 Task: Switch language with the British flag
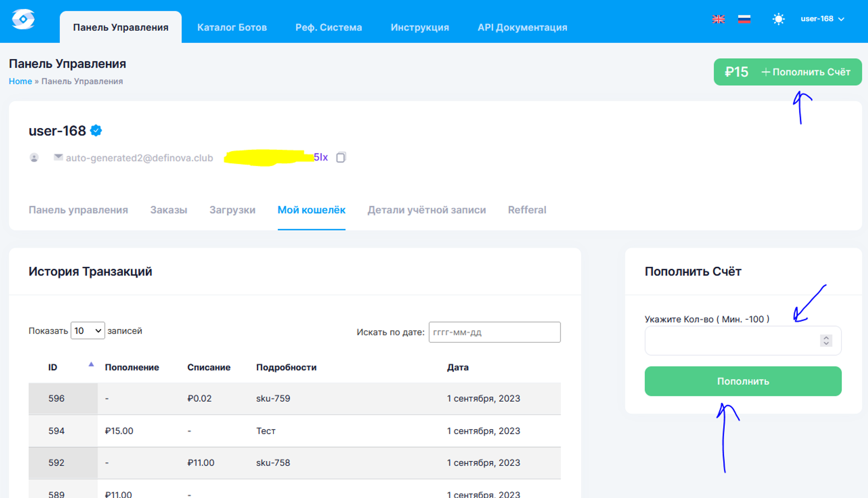point(718,19)
